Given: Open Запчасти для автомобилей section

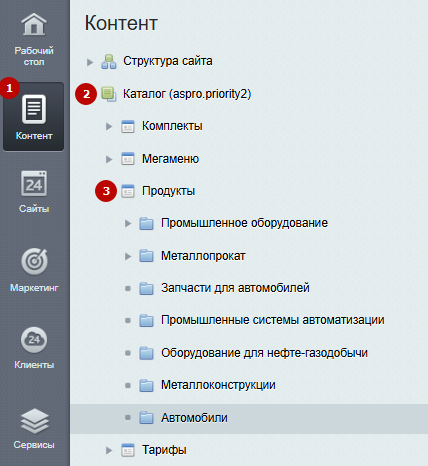Looking at the screenshot, I should pyautogui.click(x=235, y=288).
